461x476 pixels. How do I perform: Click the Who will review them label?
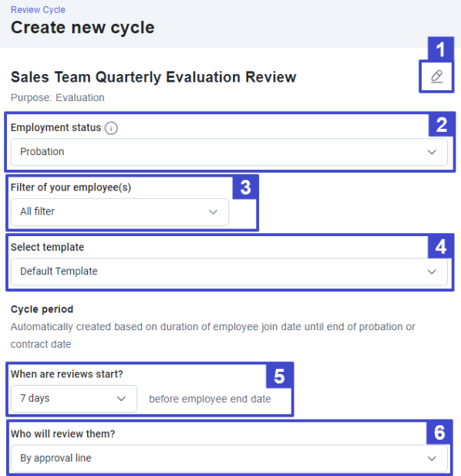(62, 434)
